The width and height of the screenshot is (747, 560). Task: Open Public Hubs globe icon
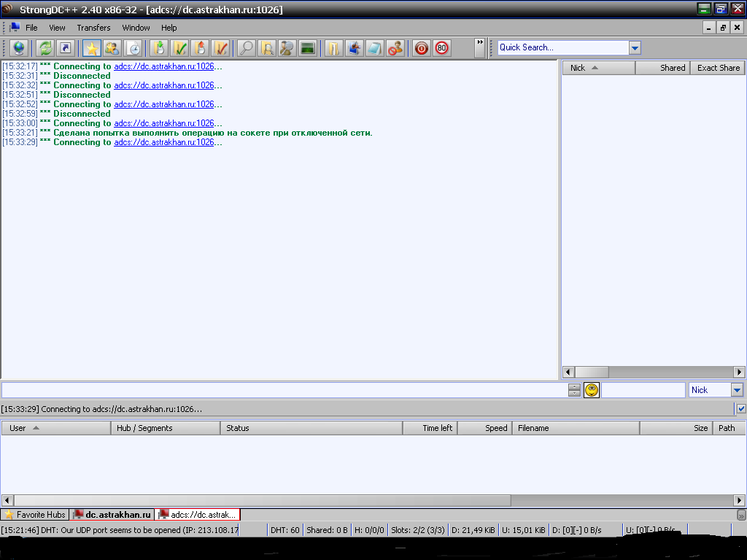coord(18,48)
